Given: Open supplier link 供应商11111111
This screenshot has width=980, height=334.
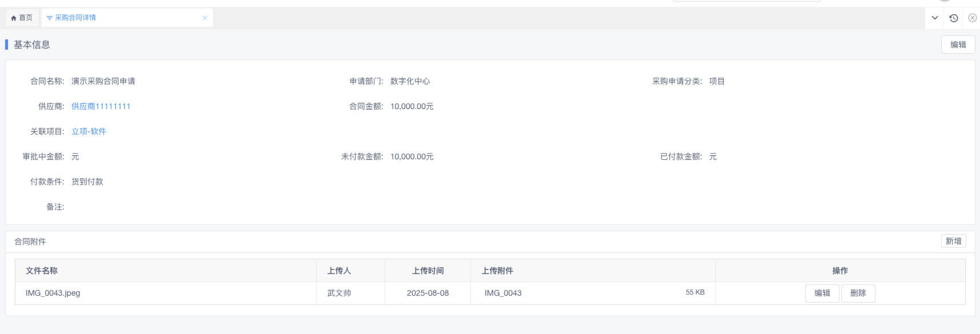Looking at the screenshot, I should click(x=101, y=106).
